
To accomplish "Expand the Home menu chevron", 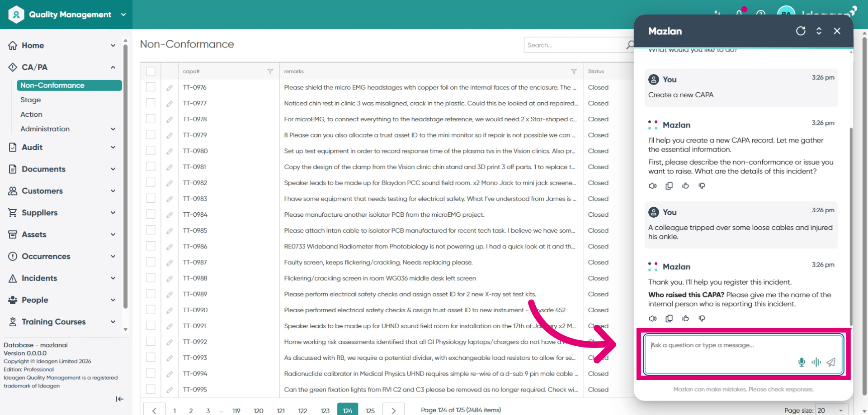I will pyautogui.click(x=113, y=45).
